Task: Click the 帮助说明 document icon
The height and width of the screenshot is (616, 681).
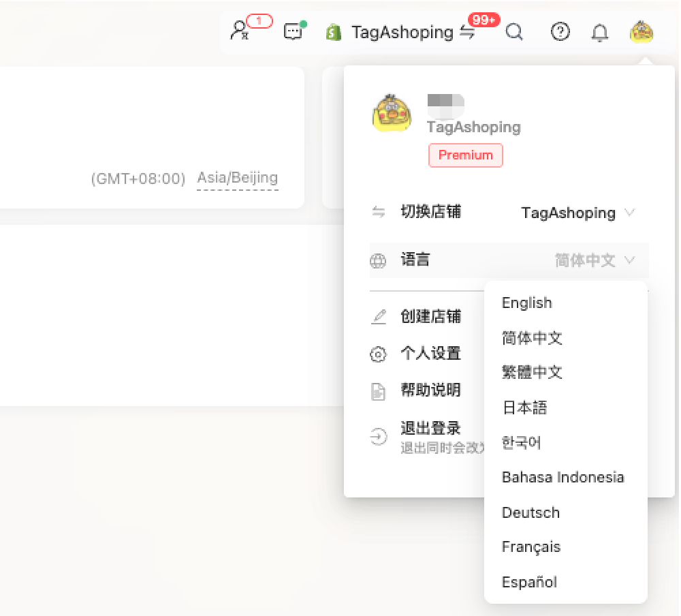Action: tap(378, 391)
